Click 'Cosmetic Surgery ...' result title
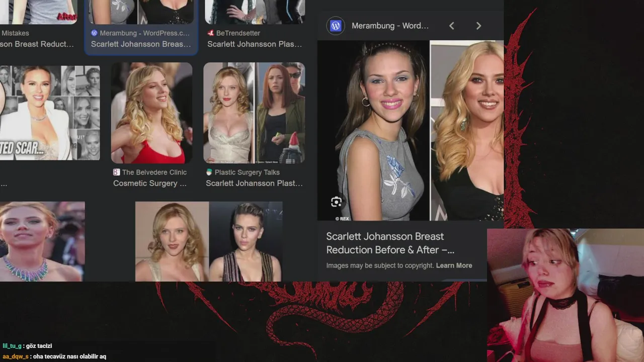Screen dimensions: 644x362 click(150, 184)
